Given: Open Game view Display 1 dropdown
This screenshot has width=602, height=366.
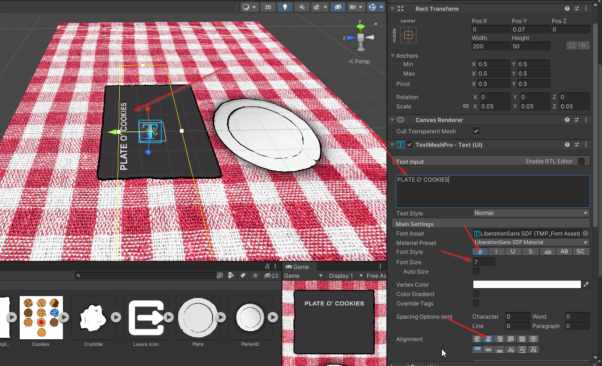Looking at the screenshot, I should [346, 276].
